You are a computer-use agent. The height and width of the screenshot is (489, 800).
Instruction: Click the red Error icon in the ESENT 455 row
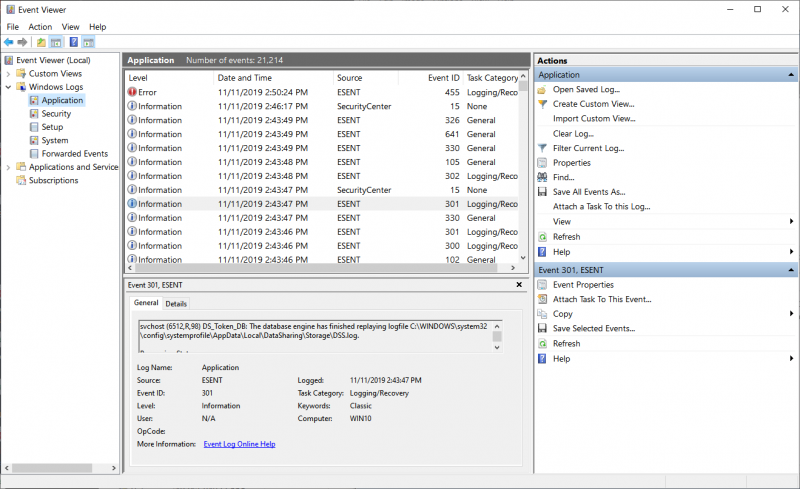[x=132, y=92]
